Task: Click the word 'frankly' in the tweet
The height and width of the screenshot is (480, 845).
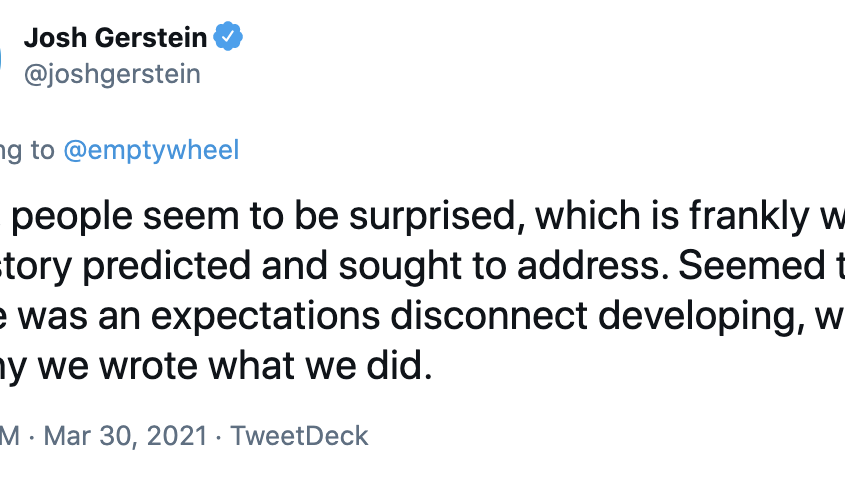Action: 749,217
